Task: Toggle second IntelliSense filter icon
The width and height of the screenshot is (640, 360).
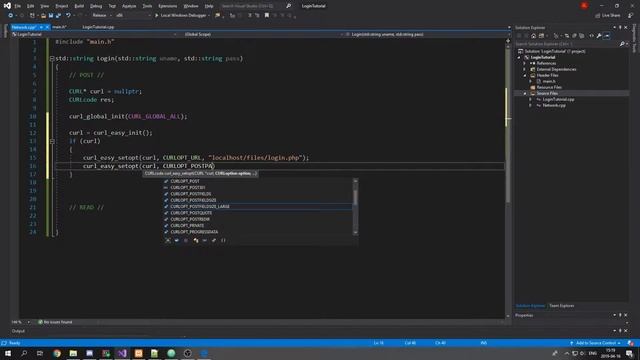Action: point(177,240)
